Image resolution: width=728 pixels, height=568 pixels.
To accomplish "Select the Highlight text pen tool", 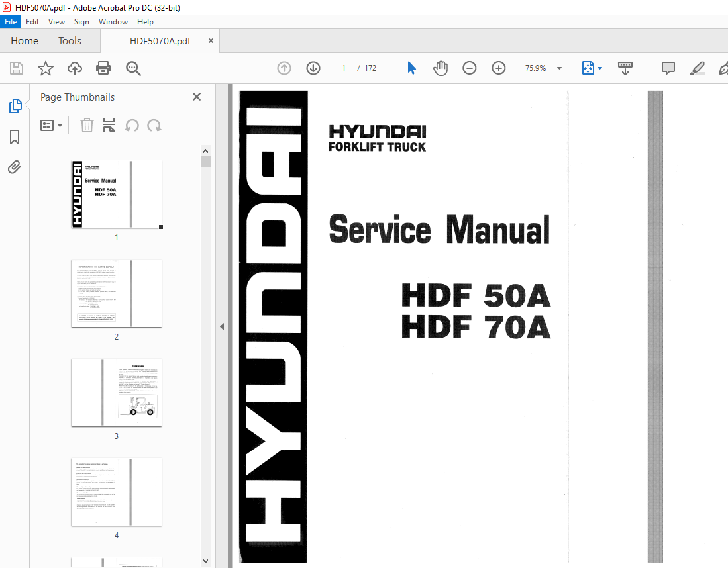I will [x=698, y=68].
